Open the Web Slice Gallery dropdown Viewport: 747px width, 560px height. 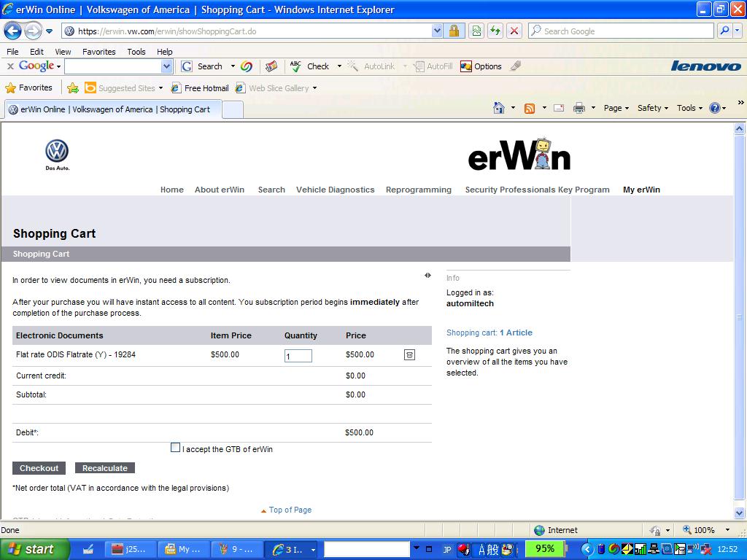(x=276, y=88)
